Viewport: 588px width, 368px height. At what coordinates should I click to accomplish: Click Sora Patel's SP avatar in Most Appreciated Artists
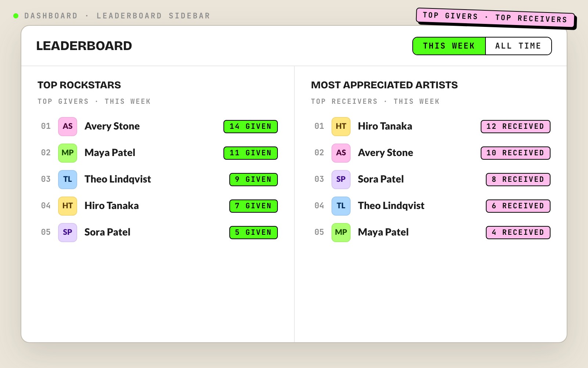click(x=341, y=179)
